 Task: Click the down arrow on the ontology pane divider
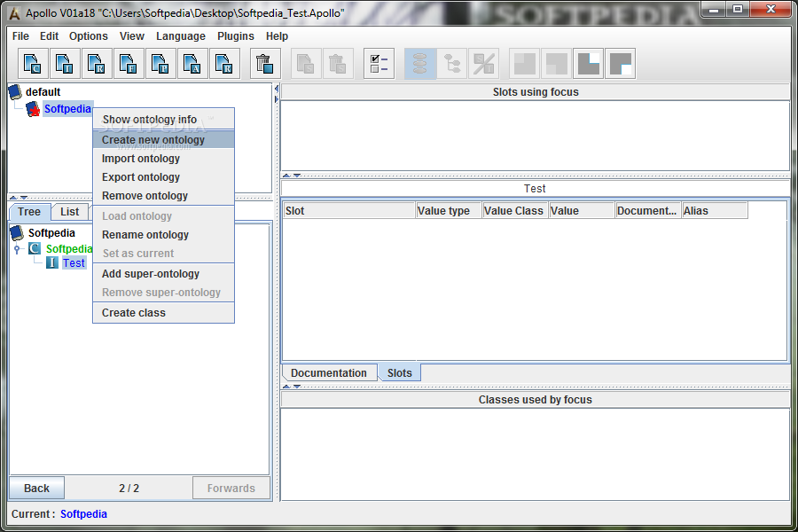[x=23, y=198]
